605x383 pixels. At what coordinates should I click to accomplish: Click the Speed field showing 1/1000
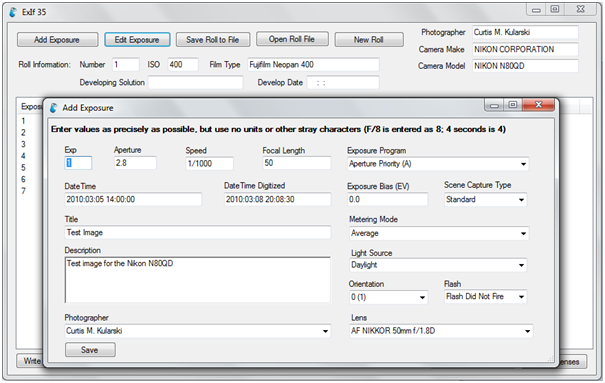coord(209,164)
